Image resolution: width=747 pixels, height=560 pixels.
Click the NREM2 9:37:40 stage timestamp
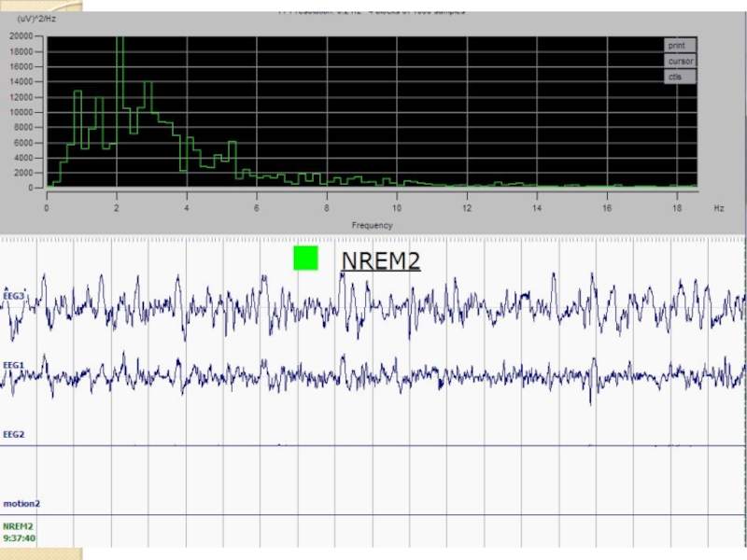pos(19,531)
